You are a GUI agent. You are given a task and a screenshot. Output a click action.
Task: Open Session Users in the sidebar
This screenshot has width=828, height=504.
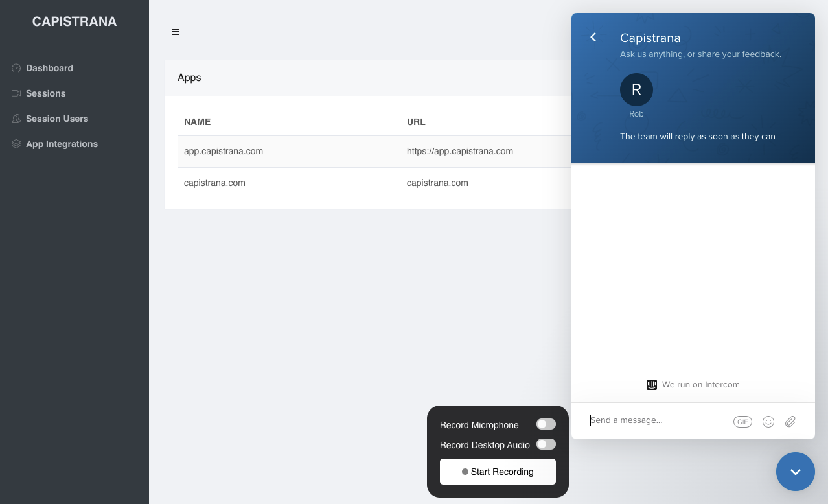[57, 119]
